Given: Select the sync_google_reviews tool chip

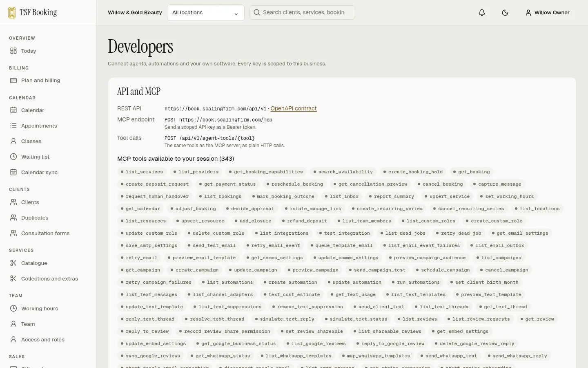Looking at the screenshot, I should pos(150,356).
